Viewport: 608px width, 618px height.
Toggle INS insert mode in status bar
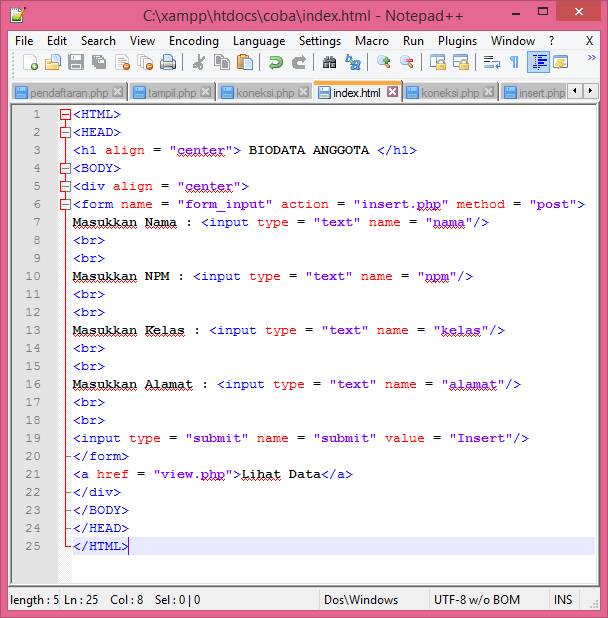click(x=563, y=600)
